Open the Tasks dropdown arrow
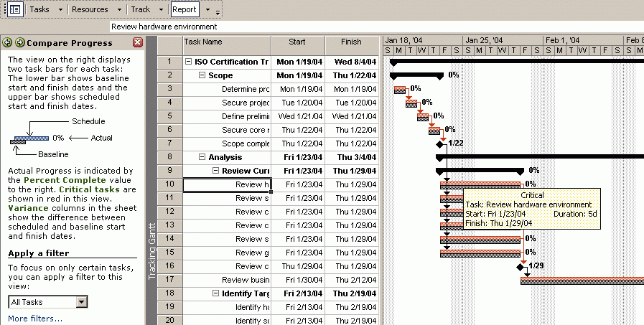 tap(60, 9)
